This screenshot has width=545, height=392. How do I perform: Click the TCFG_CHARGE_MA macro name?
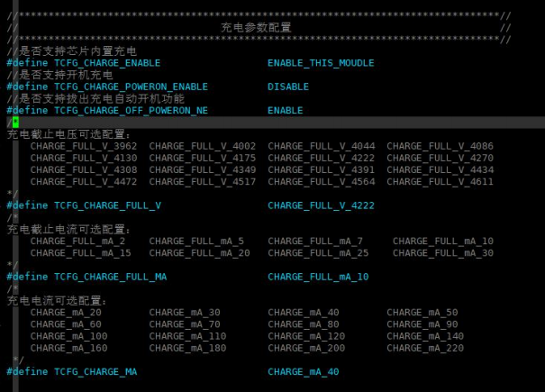tap(95, 372)
